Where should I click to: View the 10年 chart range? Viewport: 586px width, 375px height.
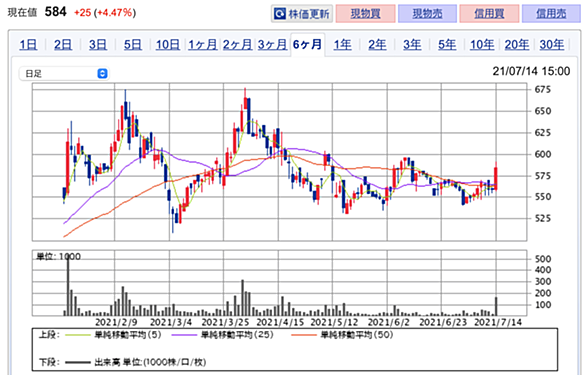click(482, 45)
